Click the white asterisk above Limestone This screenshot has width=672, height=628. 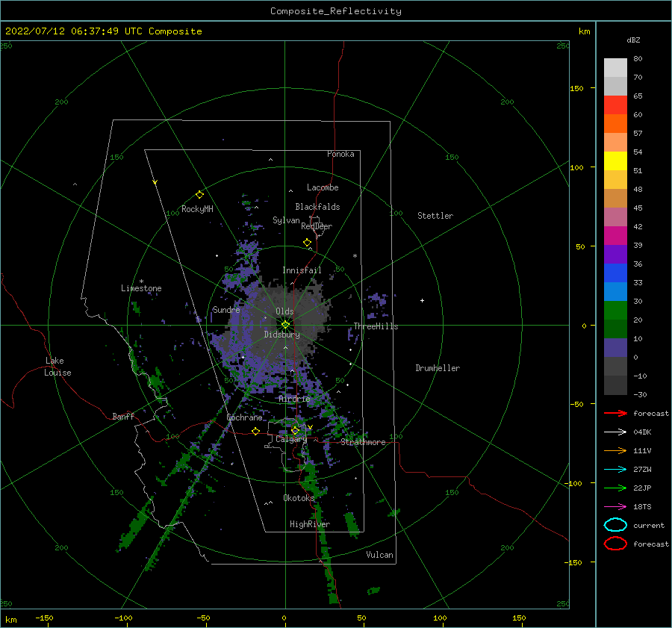click(141, 282)
